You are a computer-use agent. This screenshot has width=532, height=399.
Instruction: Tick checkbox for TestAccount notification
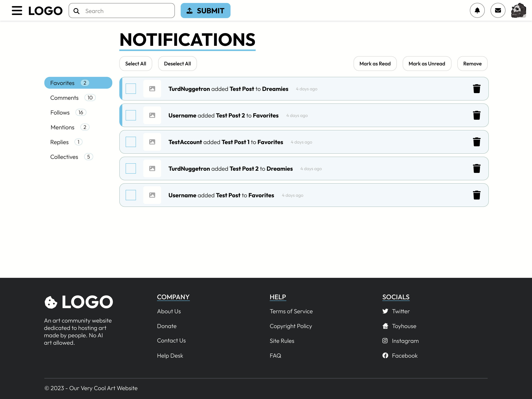point(131,142)
